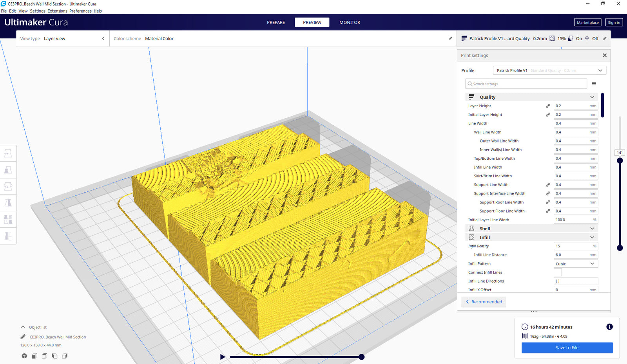627x364 pixels.
Task: Switch to front view icon
Action: coord(34,356)
